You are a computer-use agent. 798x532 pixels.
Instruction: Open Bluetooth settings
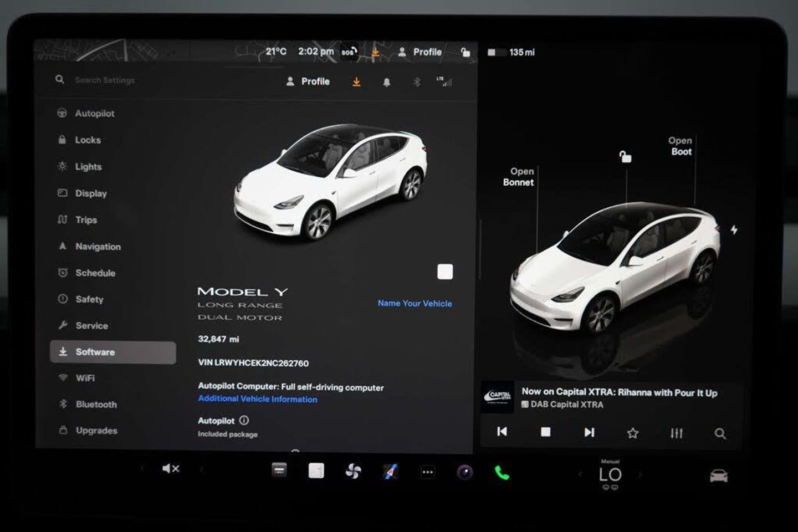pyautogui.click(x=88, y=405)
